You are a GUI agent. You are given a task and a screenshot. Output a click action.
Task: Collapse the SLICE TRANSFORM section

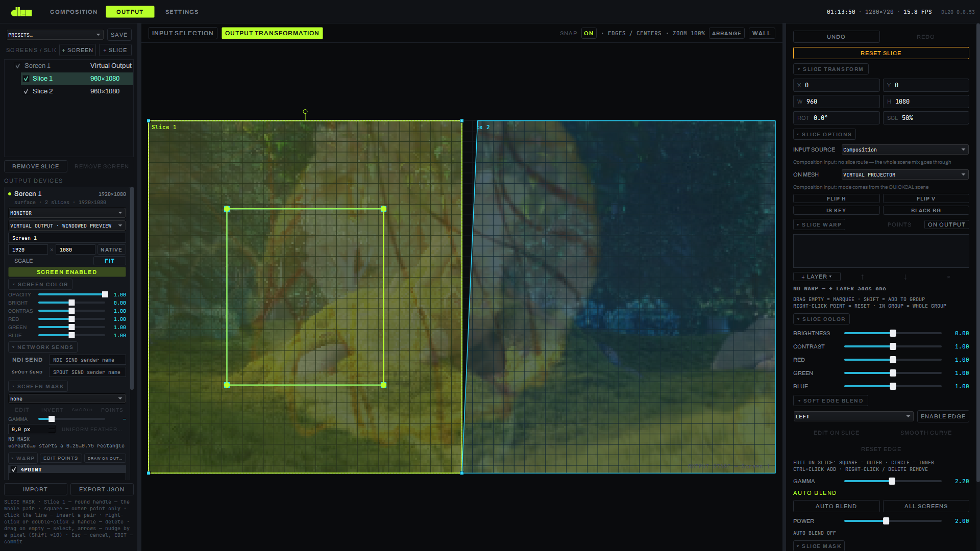click(x=830, y=69)
